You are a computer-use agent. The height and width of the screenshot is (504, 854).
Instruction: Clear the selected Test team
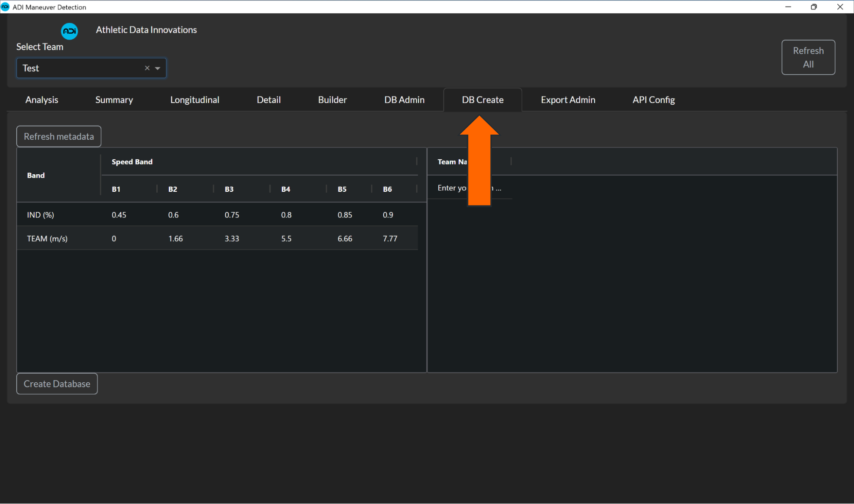pos(147,68)
